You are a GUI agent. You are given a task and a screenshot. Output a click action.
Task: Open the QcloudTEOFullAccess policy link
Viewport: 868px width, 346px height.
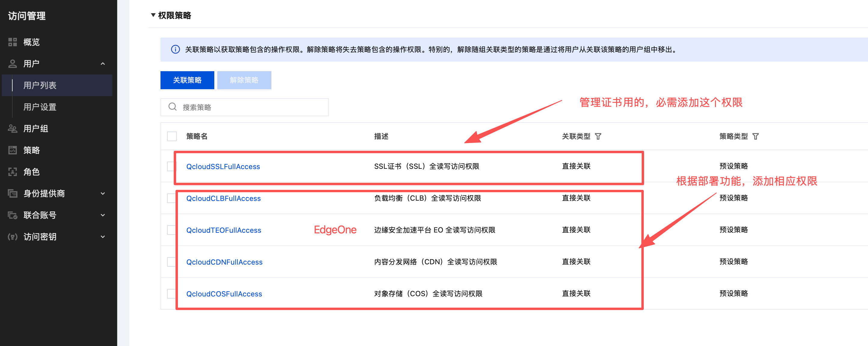pos(224,230)
